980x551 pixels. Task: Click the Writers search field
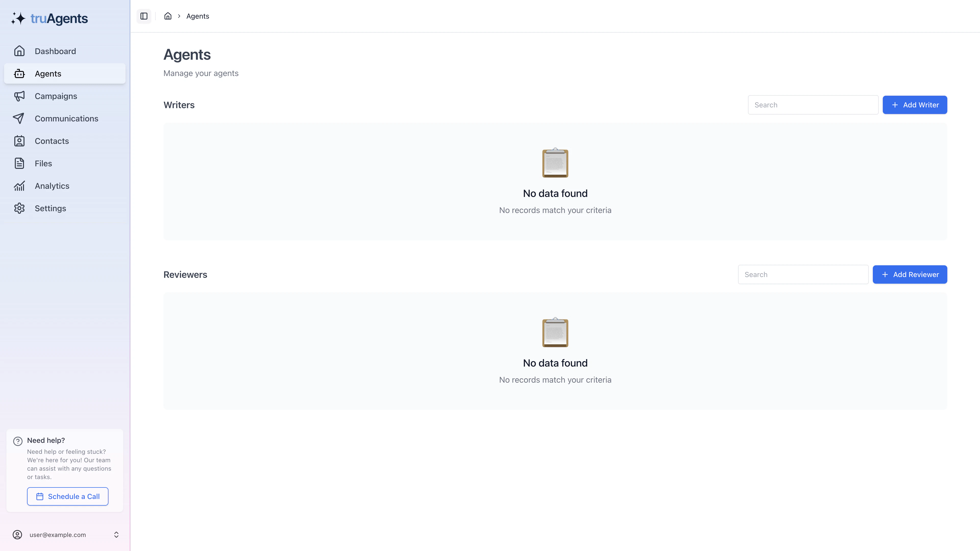[x=813, y=105]
